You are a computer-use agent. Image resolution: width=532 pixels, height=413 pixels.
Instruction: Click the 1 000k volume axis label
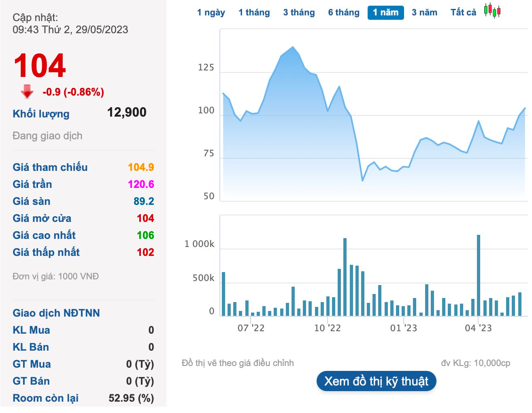pos(199,244)
